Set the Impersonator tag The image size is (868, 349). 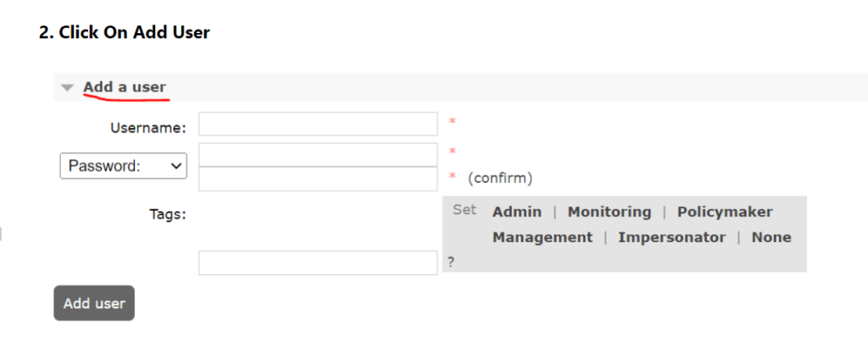[x=671, y=237]
